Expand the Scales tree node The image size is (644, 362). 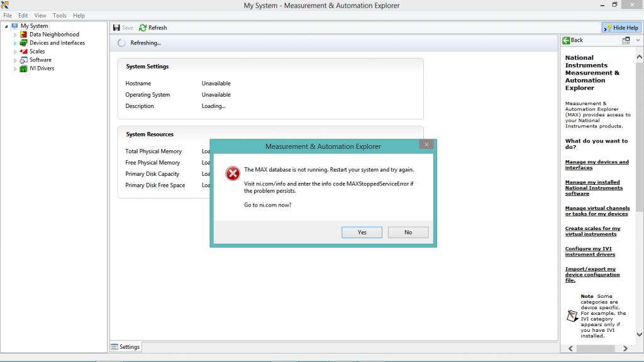pos(15,52)
